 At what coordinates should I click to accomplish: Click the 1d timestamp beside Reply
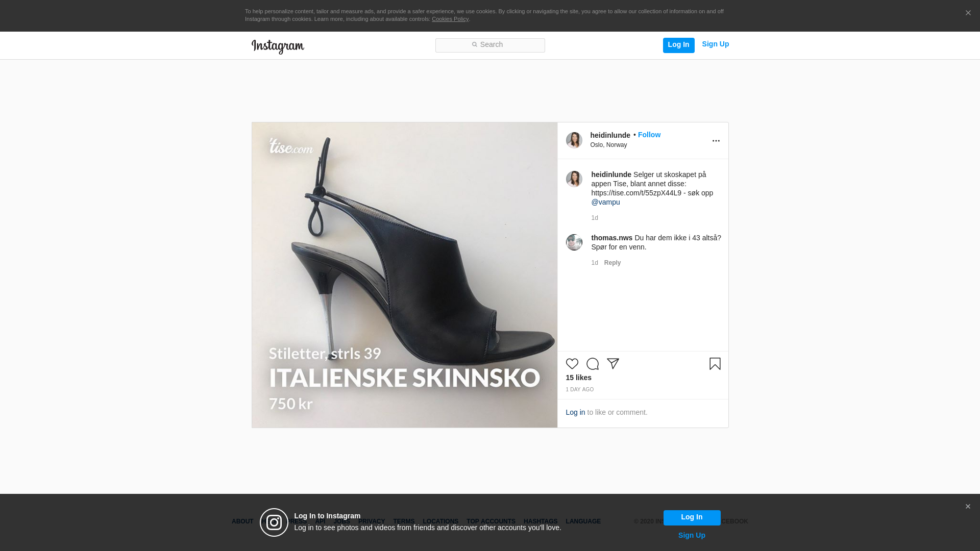(595, 263)
